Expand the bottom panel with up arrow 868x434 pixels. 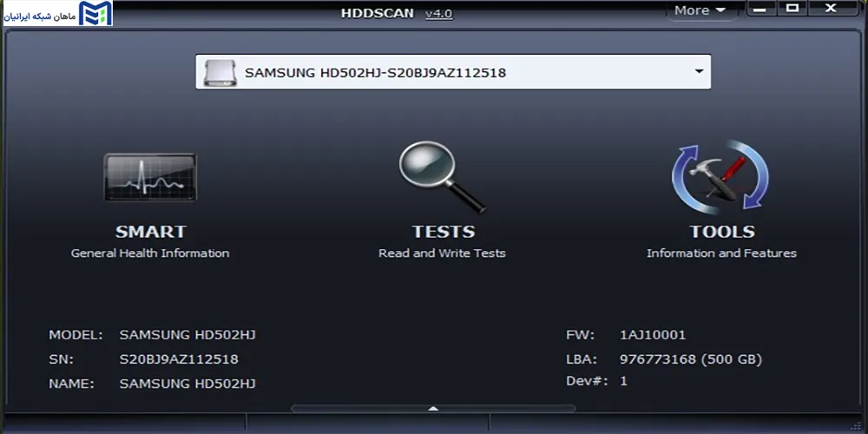click(x=433, y=409)
